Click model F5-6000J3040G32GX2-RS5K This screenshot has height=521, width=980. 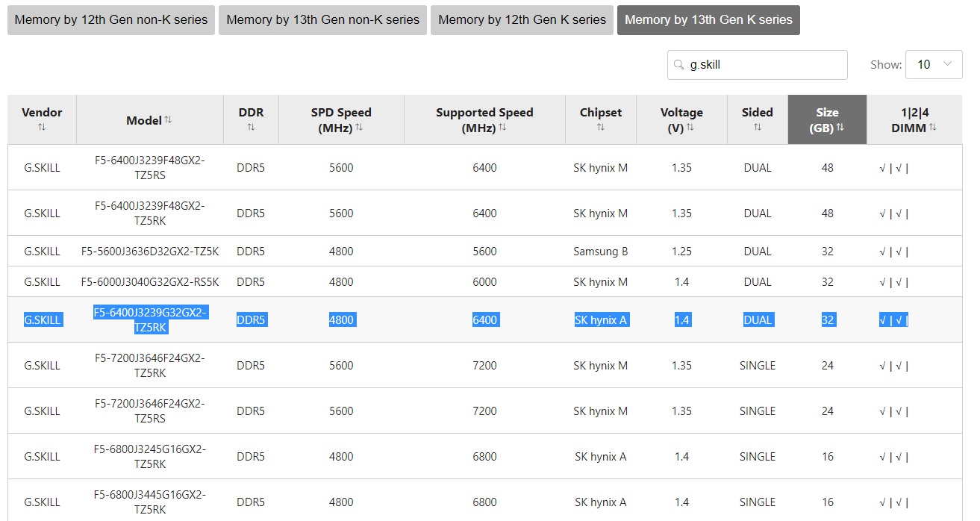[x=149, y=282]
